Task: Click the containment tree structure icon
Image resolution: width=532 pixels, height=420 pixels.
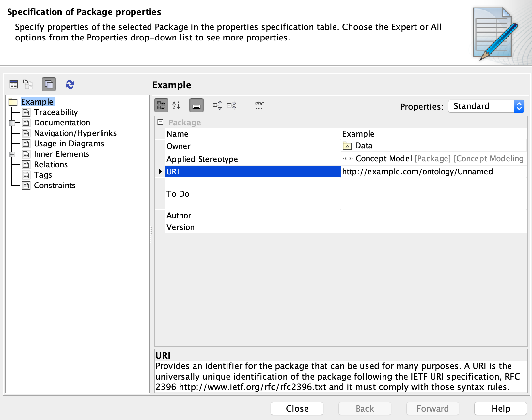Action: (28, 85)
